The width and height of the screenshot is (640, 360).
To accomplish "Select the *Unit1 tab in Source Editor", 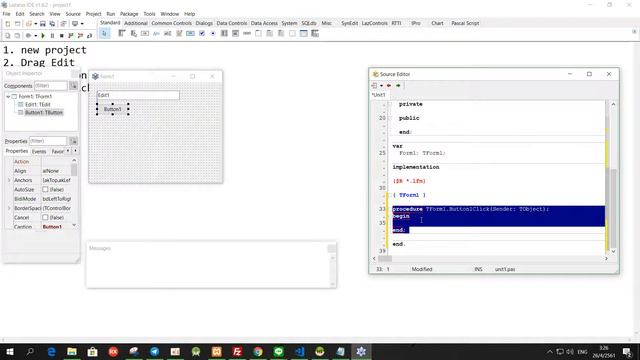I will point(378,95).
